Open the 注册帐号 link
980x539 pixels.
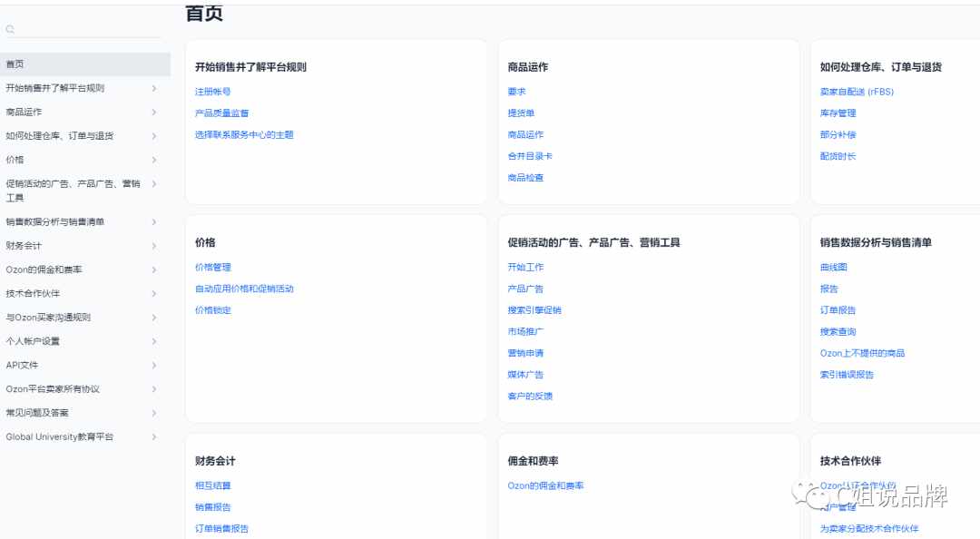point(212,92)
